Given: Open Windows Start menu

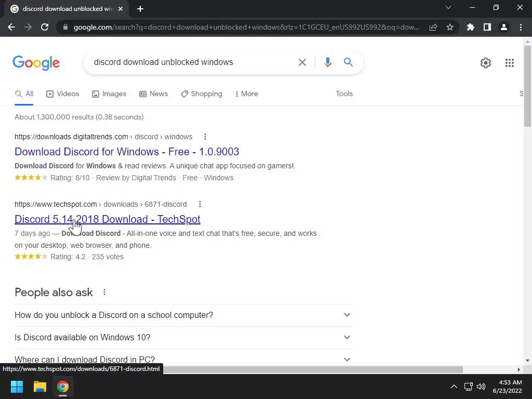Looking at the screenshot, I should 17,387.
